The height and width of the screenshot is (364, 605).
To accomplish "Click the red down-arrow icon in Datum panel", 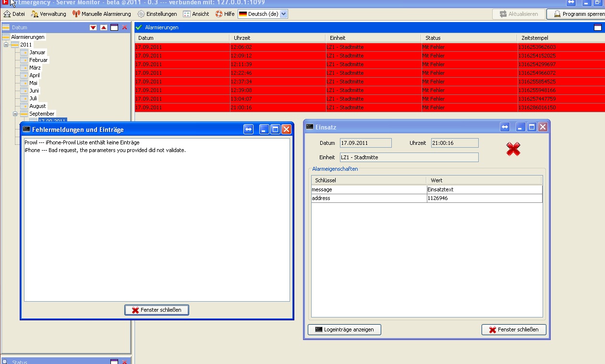I will click(93, 27).
